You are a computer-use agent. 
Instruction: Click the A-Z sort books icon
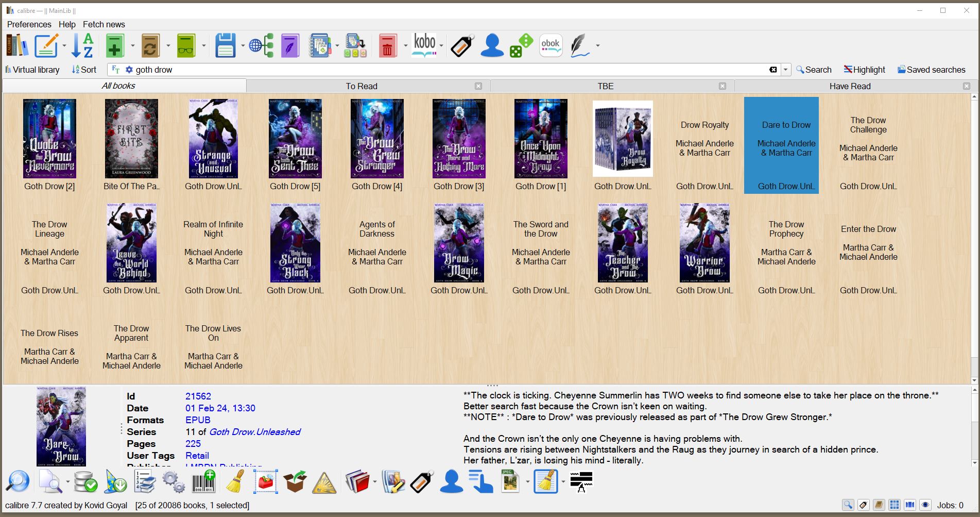82,45
